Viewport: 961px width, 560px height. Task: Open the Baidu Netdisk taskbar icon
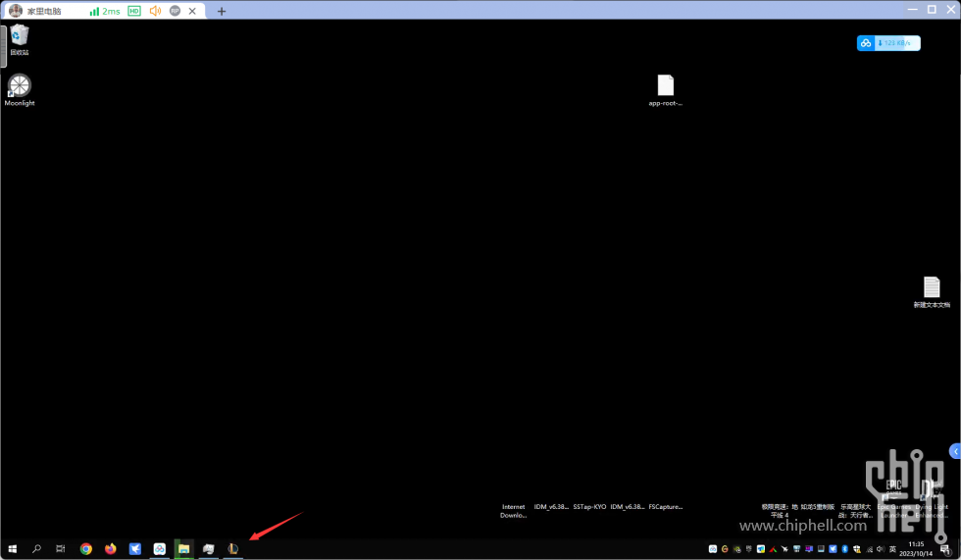tap(159, 549)
